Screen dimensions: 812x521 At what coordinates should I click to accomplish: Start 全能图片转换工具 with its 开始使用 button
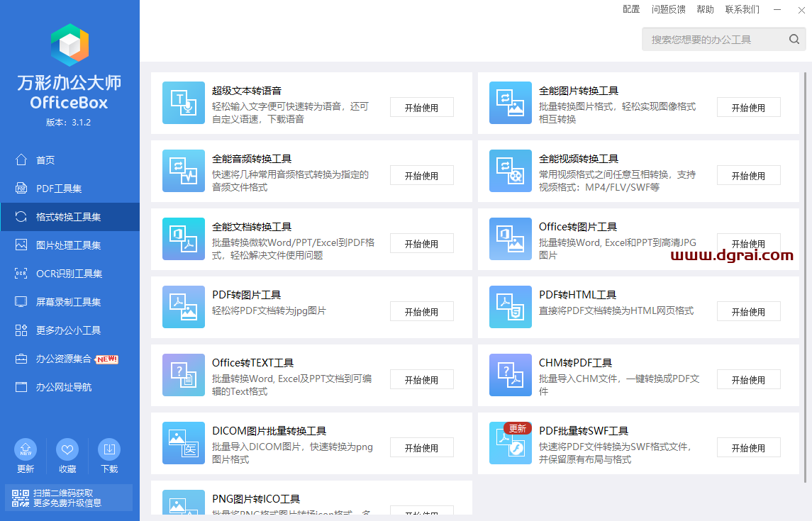(748, 108)
